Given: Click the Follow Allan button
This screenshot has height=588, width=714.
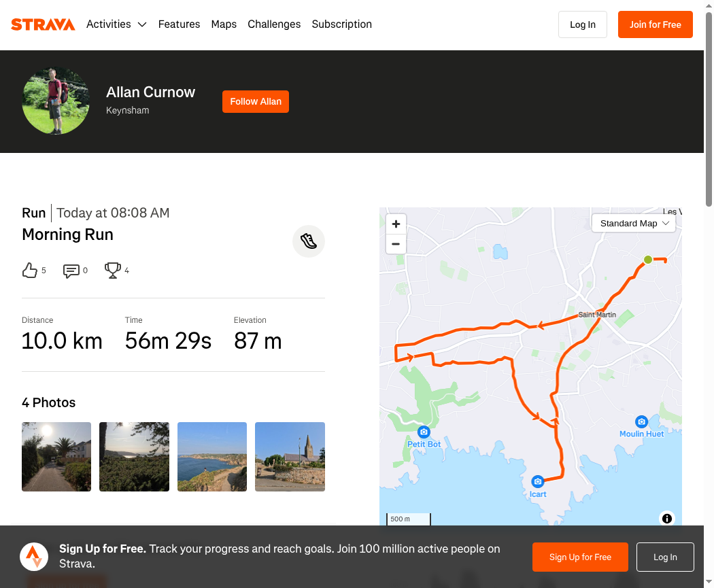Looking at the screenshot, I should [256, 101].
